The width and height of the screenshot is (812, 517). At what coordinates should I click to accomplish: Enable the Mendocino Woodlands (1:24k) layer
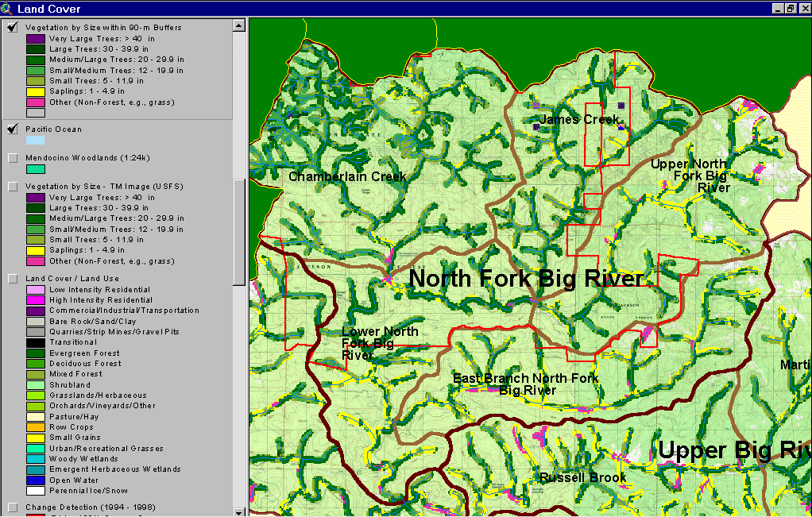(x=13, y=158)
